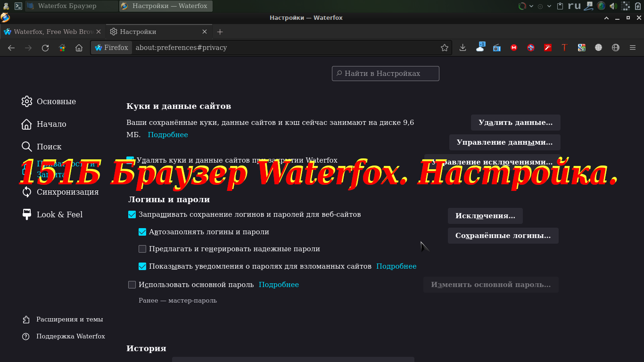Screen dimensions: 644x362
Task: Open Основные settings category
Action: pos(49,101)
